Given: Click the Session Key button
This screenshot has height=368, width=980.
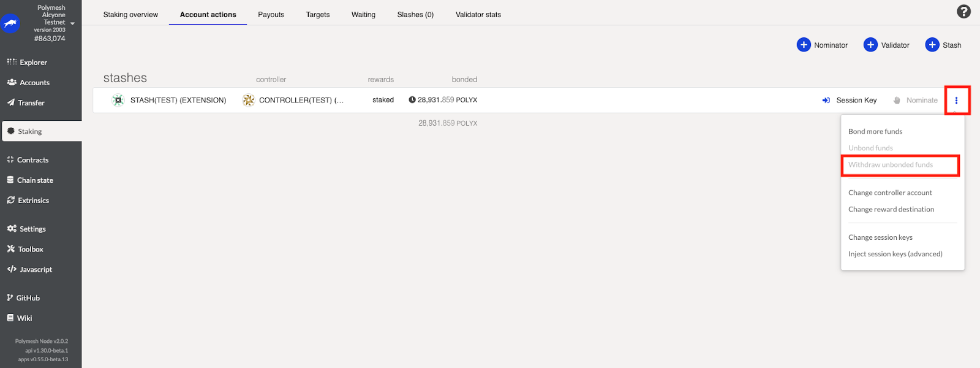Looking at the screenshot, I should pos(850,100).
